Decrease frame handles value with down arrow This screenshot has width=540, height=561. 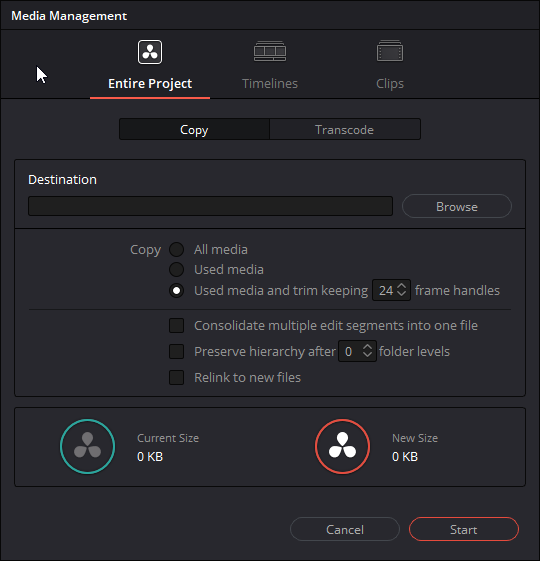[402, 294]
